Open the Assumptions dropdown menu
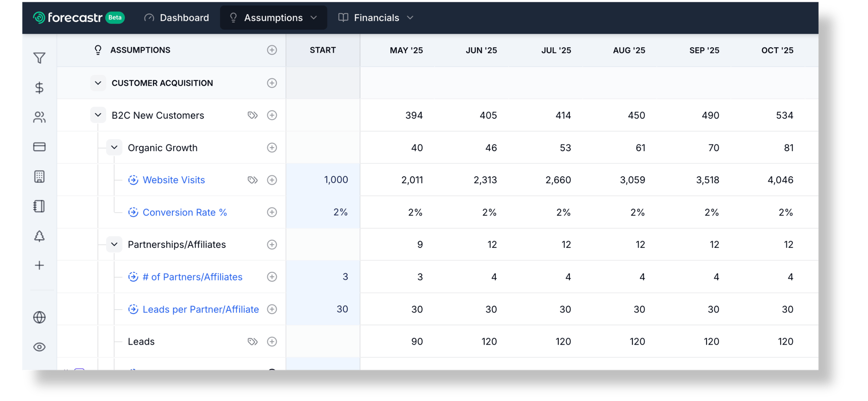The image size is (868, 401). (273, 17)
